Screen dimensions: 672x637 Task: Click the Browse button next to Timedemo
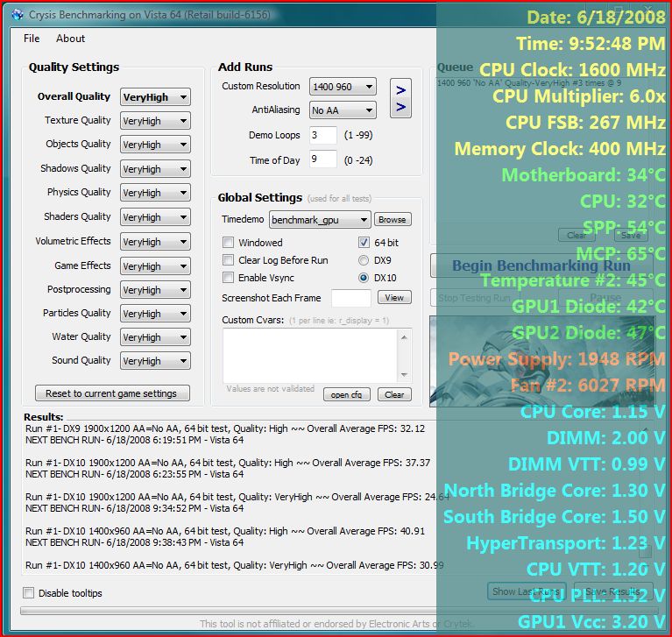pos(393,219)
